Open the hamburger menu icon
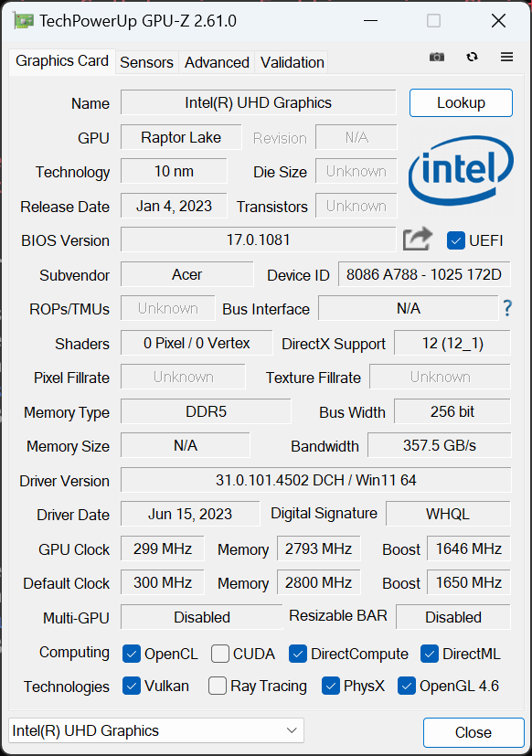 coord(506,57)
